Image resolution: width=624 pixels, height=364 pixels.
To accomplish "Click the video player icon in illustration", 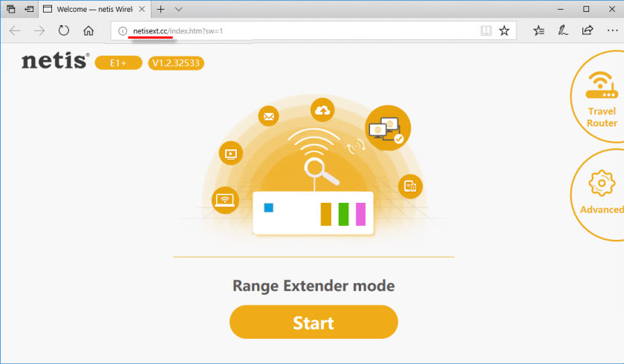I will coord(231,155).
